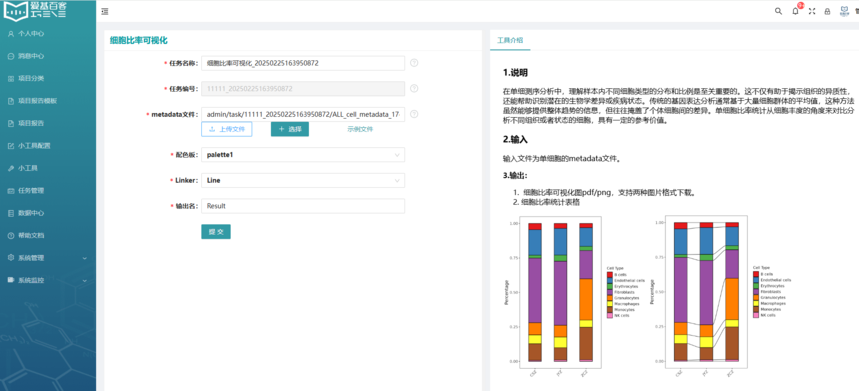Click the 上传文件 upload button
859x391 pixels.
pyautogui.click(x=227, y=129)
